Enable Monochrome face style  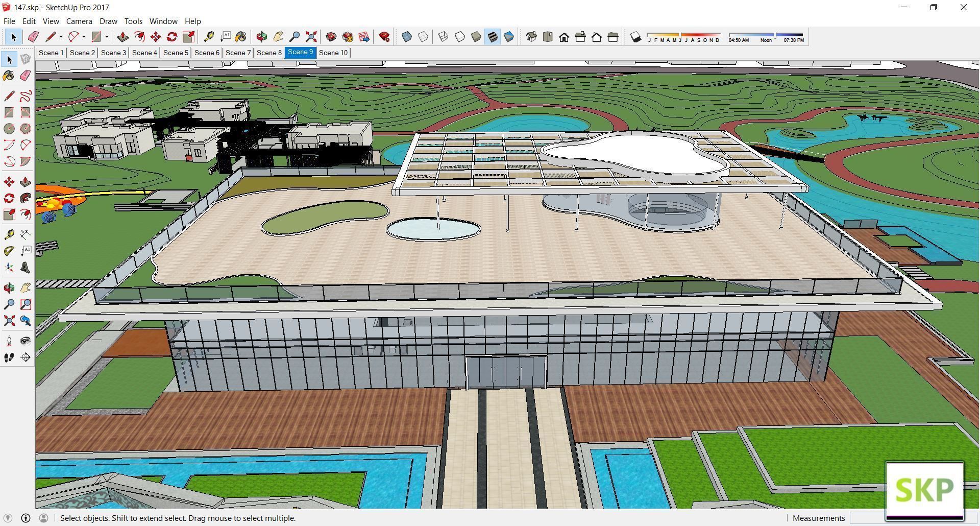coord(508,37)
